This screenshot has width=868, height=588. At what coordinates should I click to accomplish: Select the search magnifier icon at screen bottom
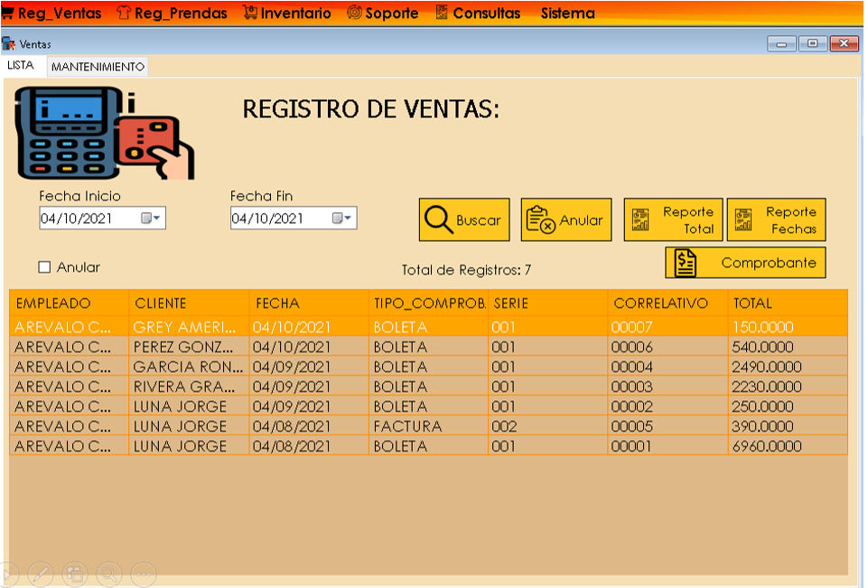[107, 574]
